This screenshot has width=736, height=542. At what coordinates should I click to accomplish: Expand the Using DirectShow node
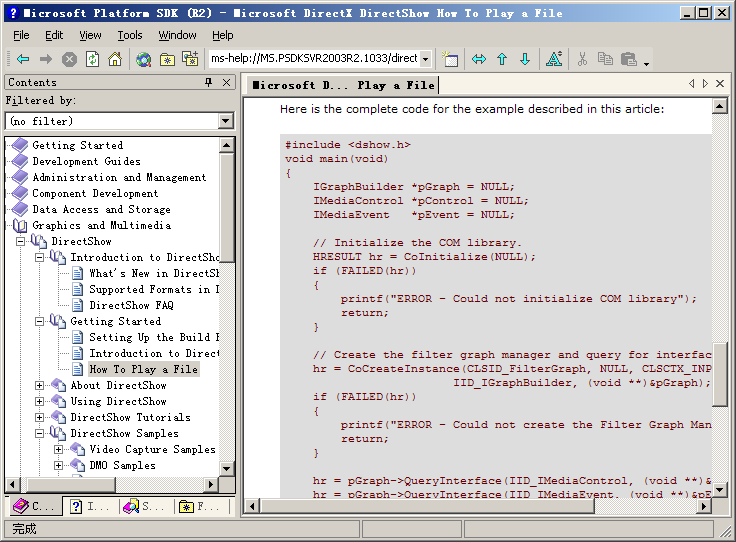(39, 402)
